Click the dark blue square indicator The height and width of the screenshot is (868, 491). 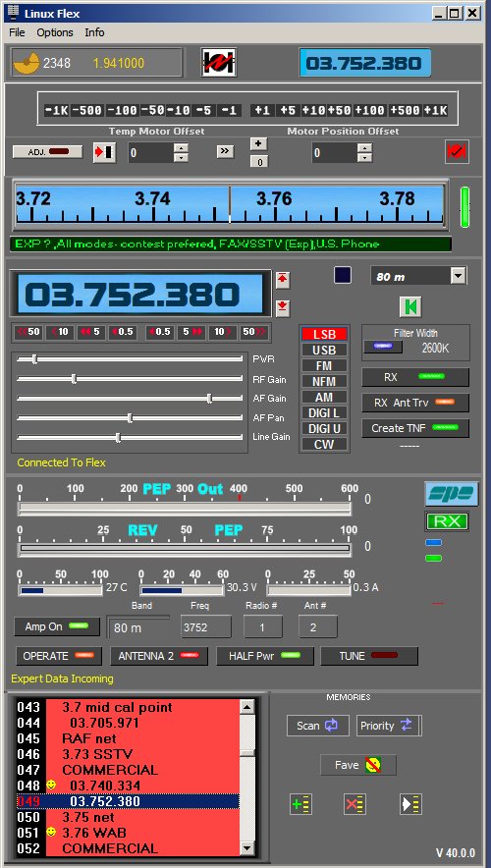(x=343, y=275)
